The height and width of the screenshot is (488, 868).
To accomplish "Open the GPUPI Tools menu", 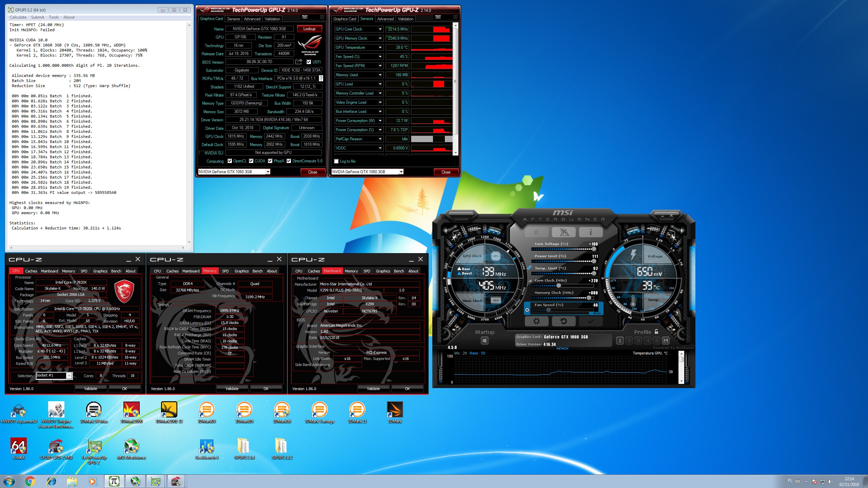I will (54, 17).
